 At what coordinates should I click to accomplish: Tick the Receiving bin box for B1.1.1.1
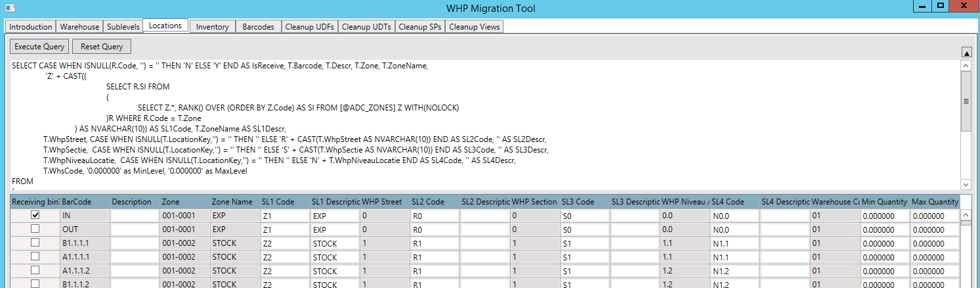point(35,243)
